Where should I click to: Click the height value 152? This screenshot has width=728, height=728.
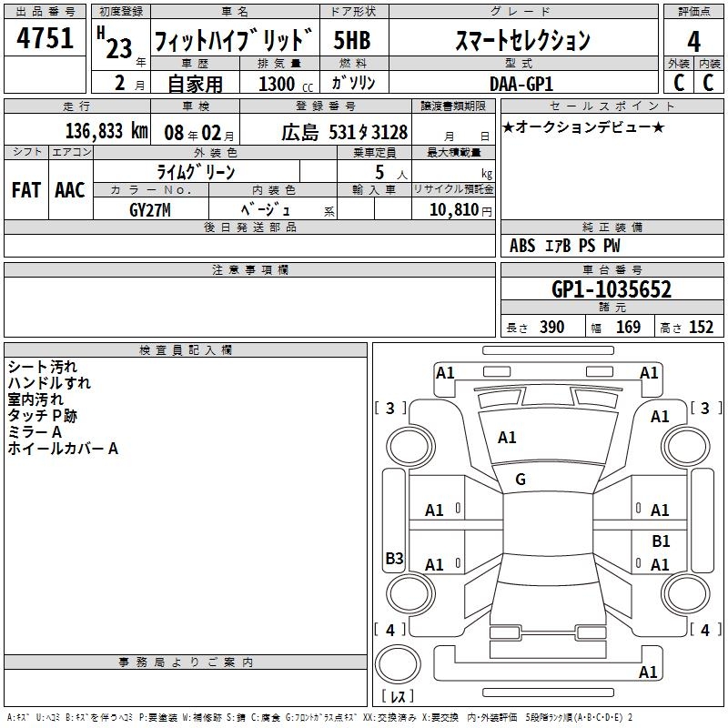click(x=701, y=328)
